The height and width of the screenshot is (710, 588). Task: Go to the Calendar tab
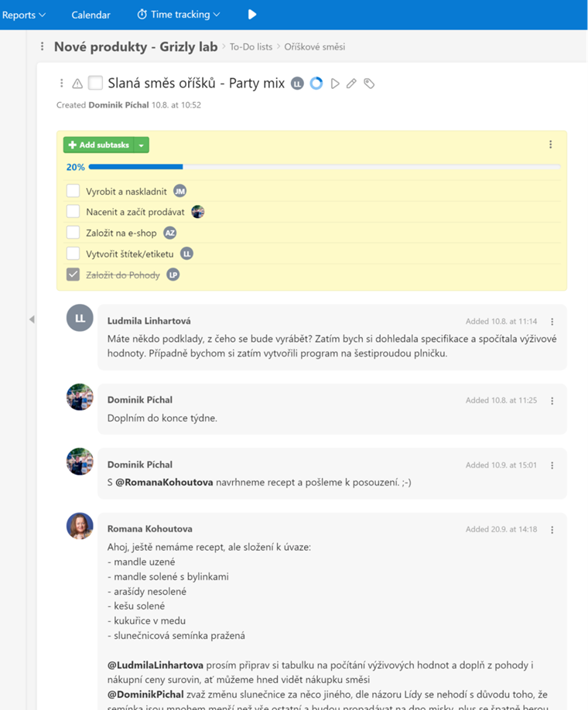coord(91,15)
